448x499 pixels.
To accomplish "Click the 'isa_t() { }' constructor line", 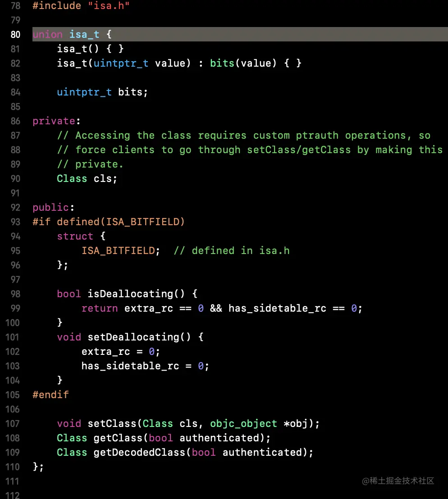I will (x=90, y=49).
